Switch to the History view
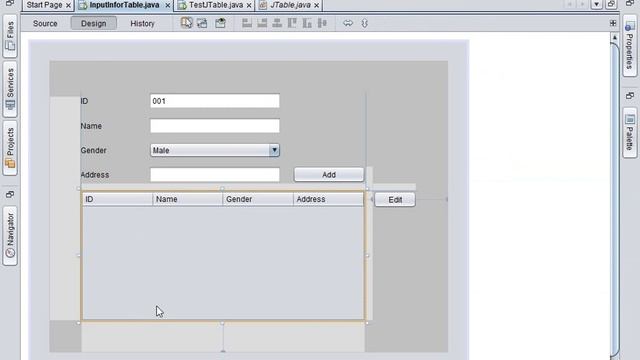 pyautogui.click(x=142, y=23)
